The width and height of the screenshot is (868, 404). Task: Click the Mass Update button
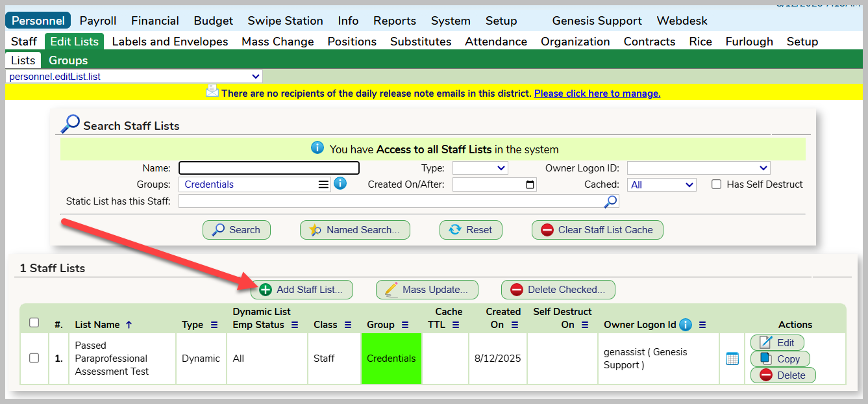click(x=427, y=290)
